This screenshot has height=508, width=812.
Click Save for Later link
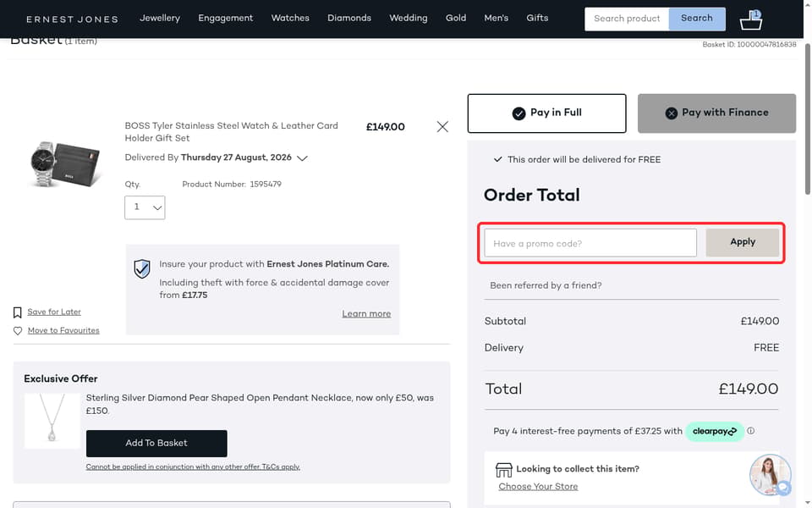(54, 312)
